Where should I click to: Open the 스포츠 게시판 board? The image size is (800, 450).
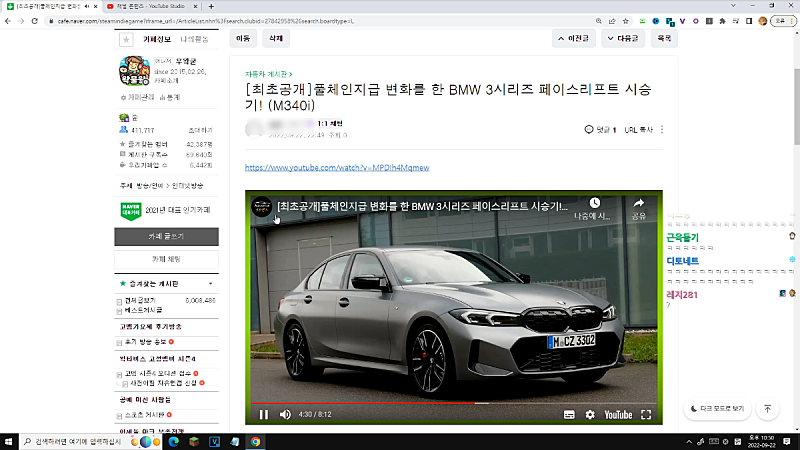tap(144, 415)
